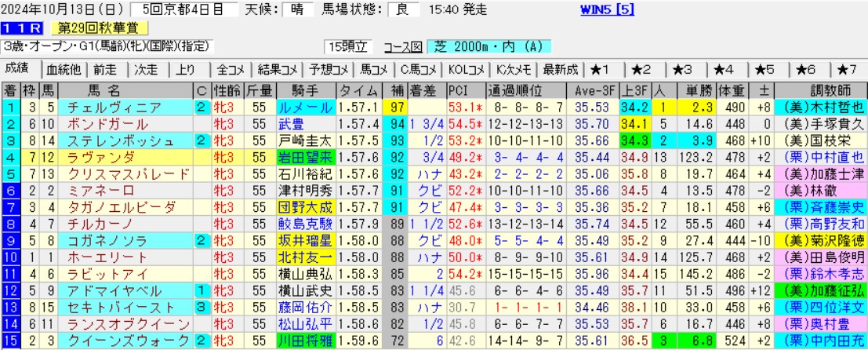Open the 前走 tab
Screen dimensions: 868x350
pyautogui.click(x=106, y=69)
